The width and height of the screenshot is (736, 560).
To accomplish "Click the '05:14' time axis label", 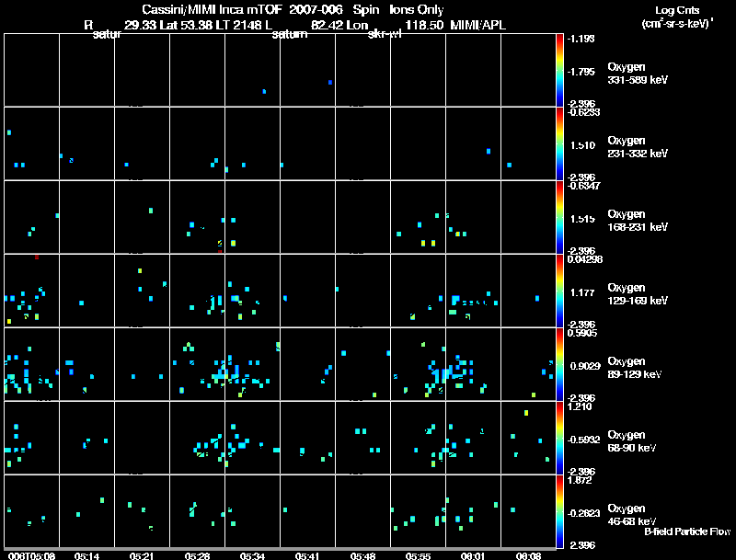I will coord(86,556).
